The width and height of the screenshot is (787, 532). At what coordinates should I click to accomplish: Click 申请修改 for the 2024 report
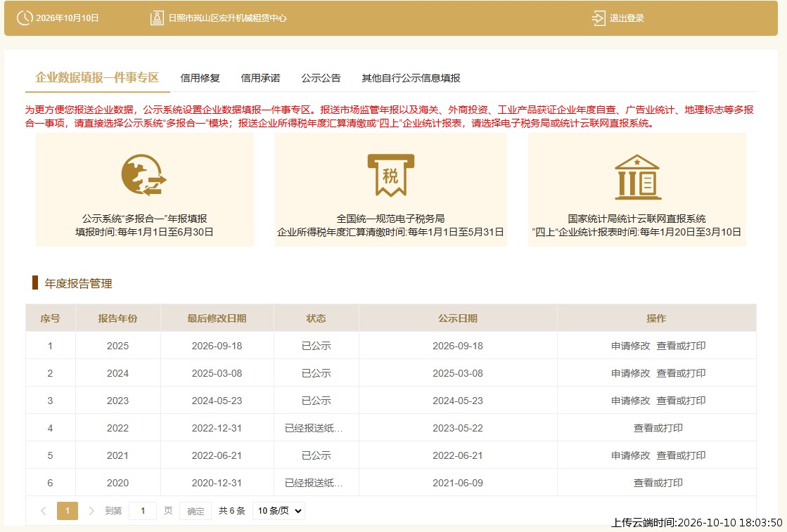(630, 374)
